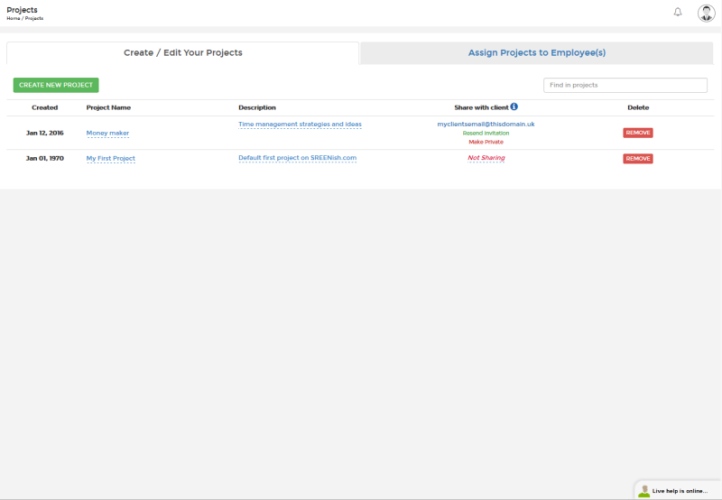
Task: Switch to Assign Projects to Employee(s) tab
Action: (x=537, y=52)
